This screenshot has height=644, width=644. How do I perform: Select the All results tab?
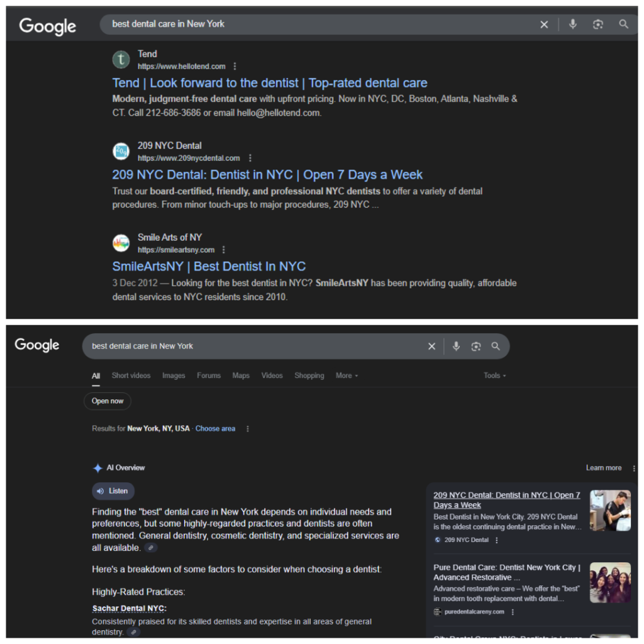coord(96,376)
